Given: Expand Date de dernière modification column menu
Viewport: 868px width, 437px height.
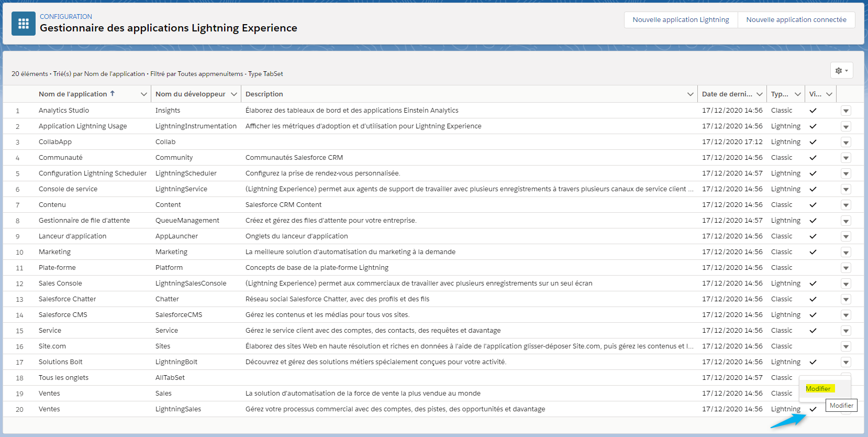Looking at the screenshot, I should pyautogui.click(x=759, y=94).
